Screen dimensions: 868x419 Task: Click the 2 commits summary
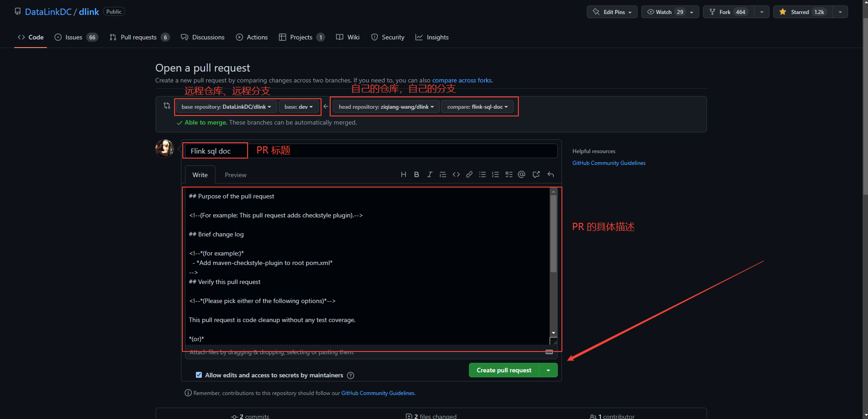[250, 416]
